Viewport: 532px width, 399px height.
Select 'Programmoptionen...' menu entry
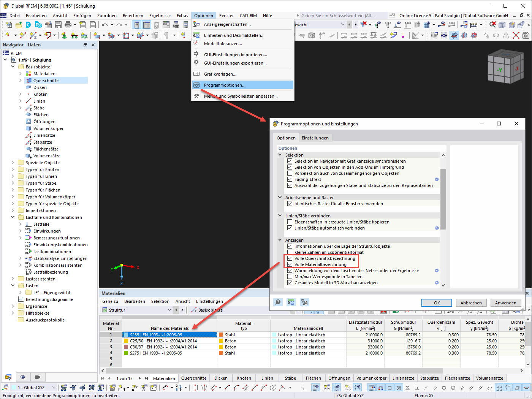pos(243,85)
